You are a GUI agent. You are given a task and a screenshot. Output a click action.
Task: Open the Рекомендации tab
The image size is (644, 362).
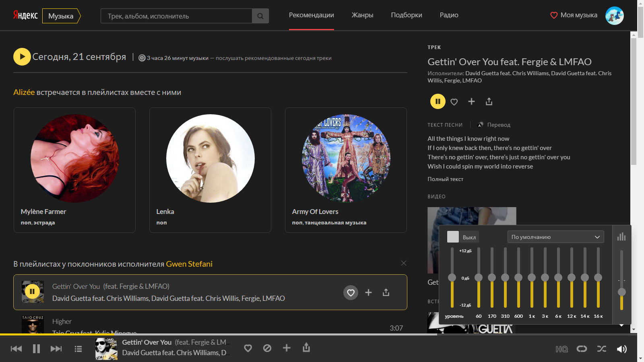[x=312, y=15]
